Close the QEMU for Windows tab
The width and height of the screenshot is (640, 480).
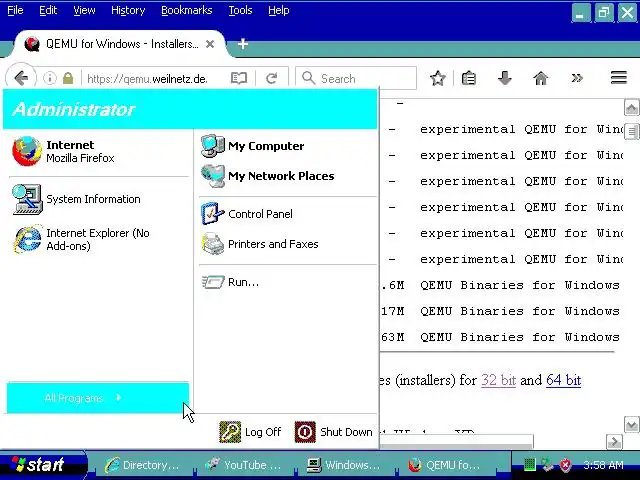click(x=210, y=44)
